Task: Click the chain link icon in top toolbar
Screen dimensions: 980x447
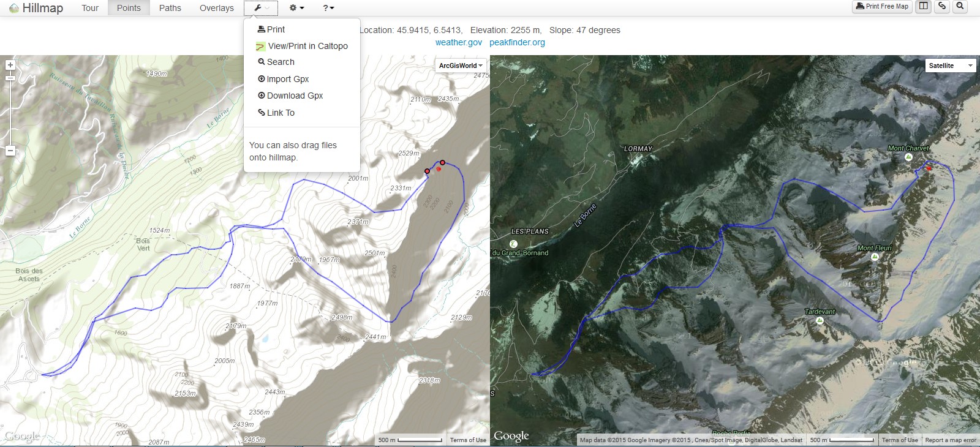Action: coord(942,6)
